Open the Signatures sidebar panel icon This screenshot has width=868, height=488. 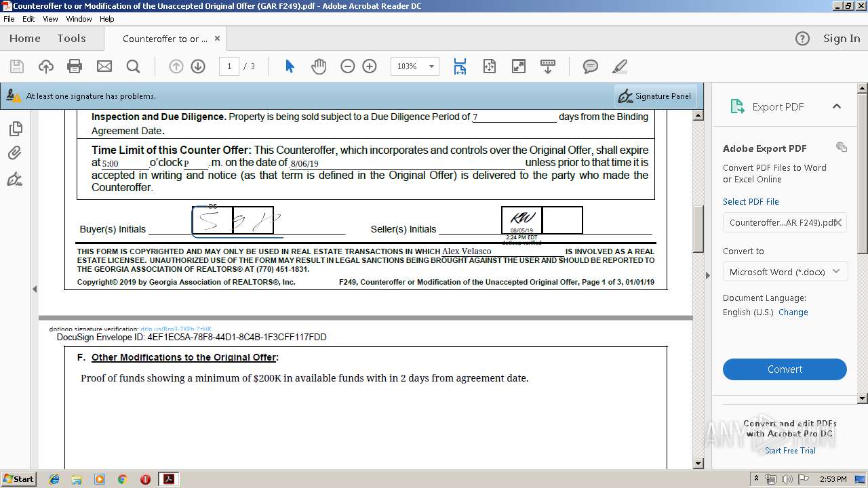click(15, 180)
